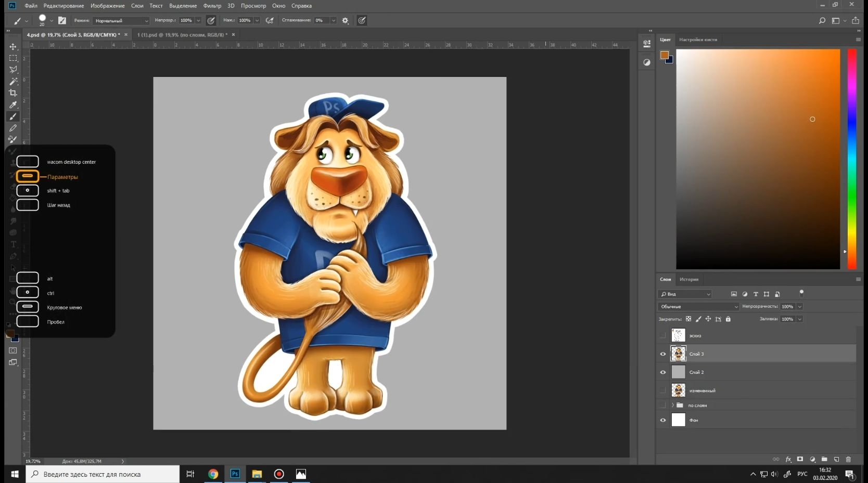
Task: Show the эскиз layer
Action: (x=663, y=335)
